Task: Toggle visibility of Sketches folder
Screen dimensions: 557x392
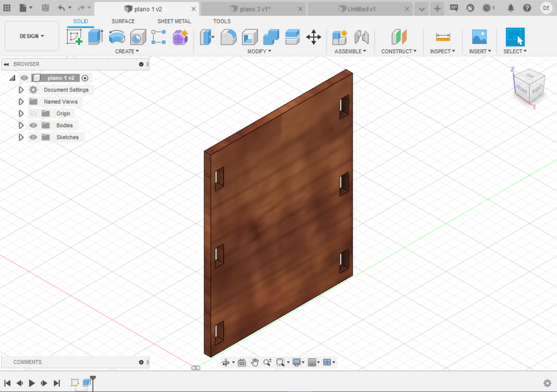Action: [x=34, y=137]
